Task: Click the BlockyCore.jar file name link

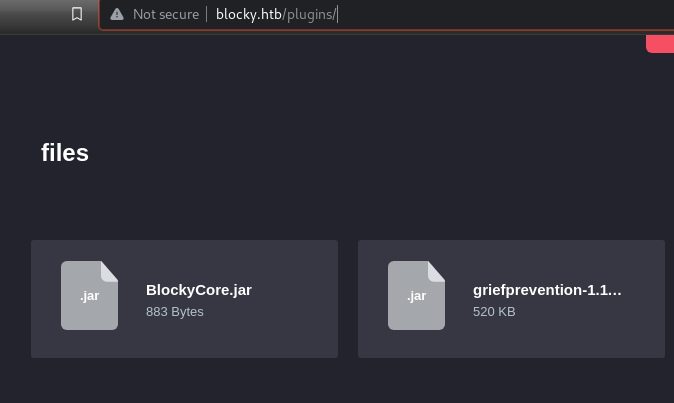Action: [x=199, y=290]
